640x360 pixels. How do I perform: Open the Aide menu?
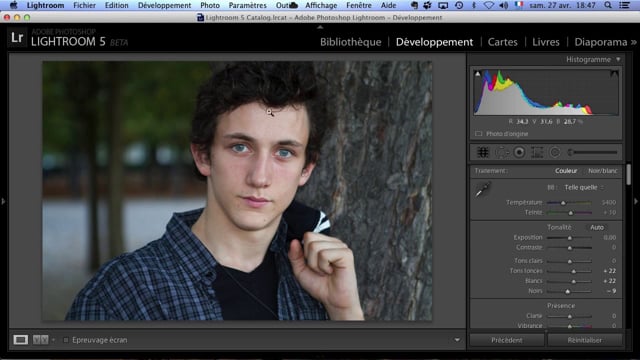pyautogui.click(x=388, y=5)
